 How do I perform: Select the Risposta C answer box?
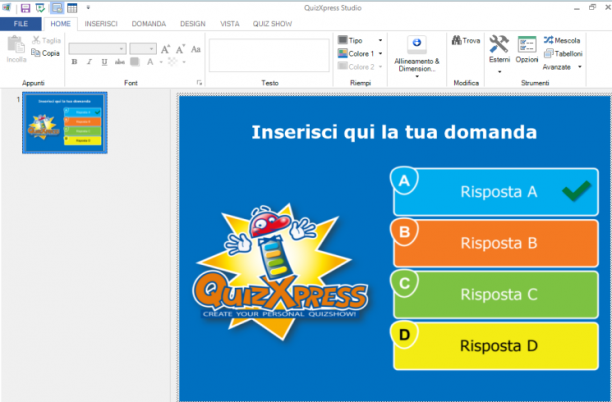click(x=496, y=295)
